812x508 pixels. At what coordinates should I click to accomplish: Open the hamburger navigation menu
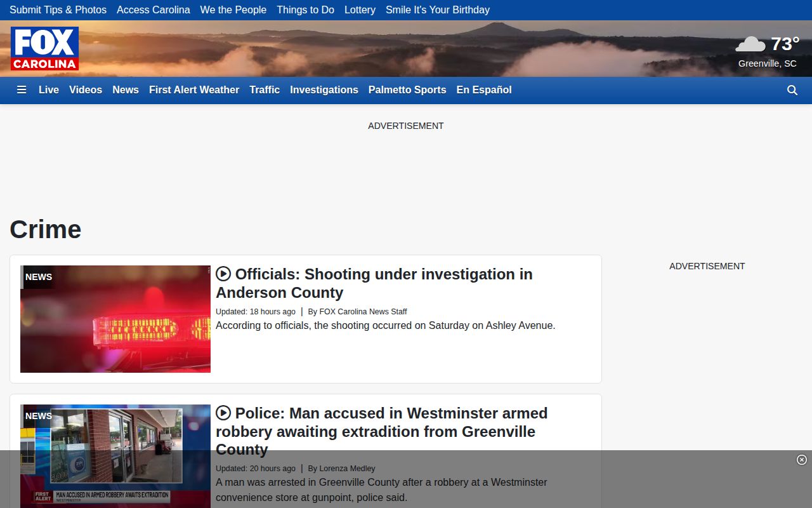pyautogui.click(x=22, y=90)
